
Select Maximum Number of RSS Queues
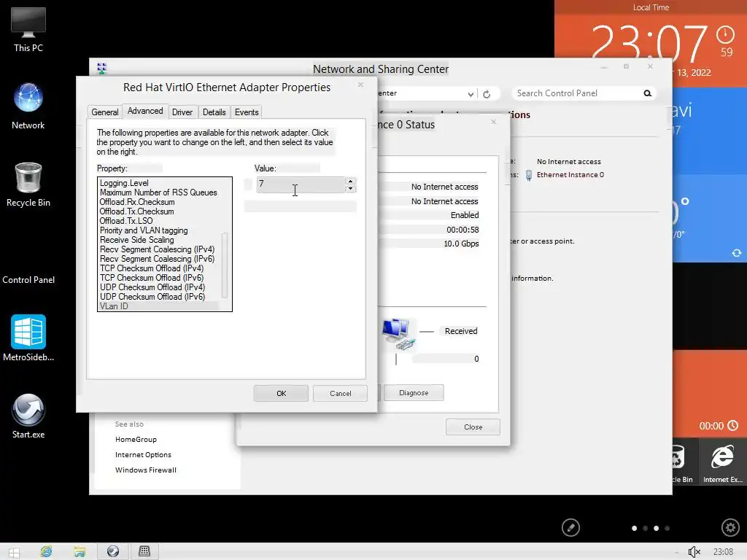(158, 192)
